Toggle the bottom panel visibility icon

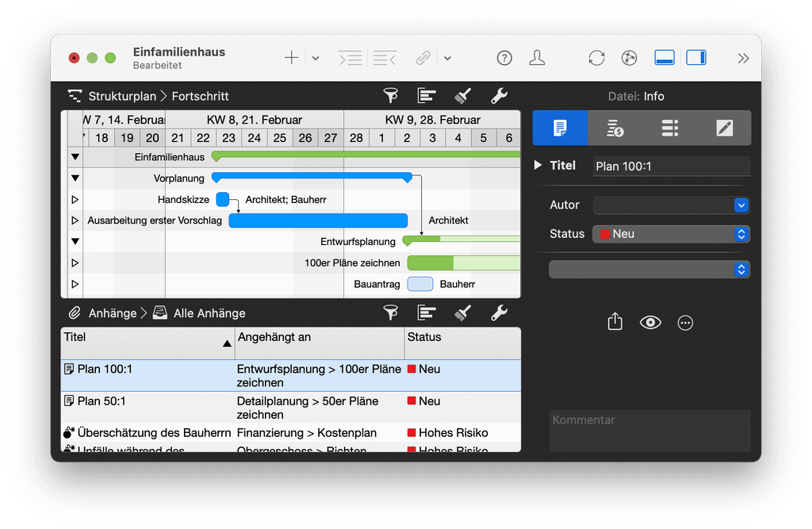[x=665, y=57]
